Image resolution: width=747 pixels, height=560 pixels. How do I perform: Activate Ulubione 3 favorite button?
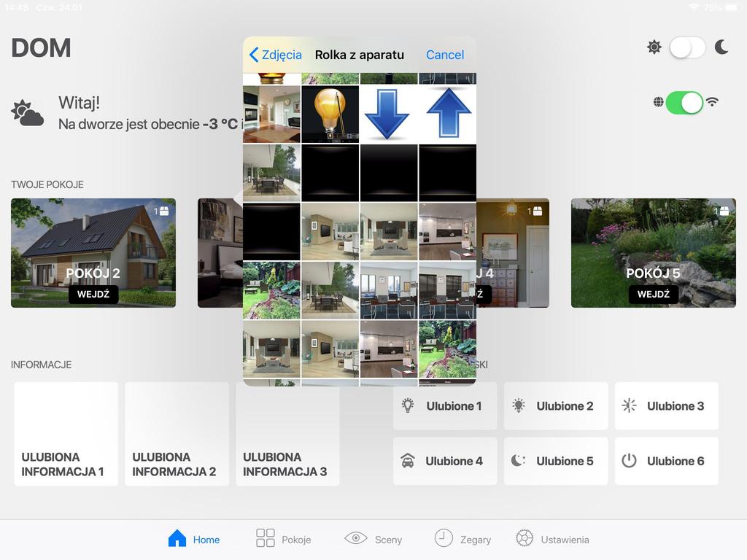pos(667,405)
